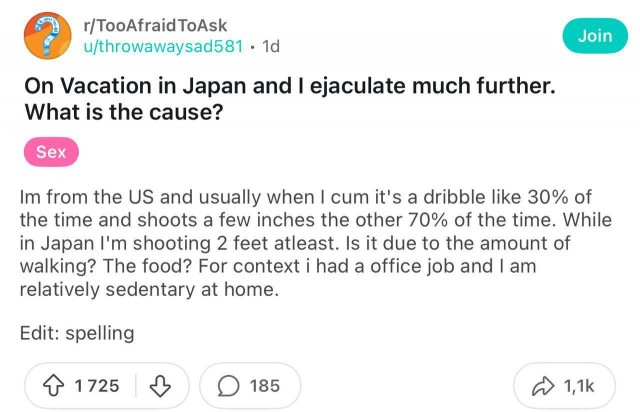Join the r/TooAfraidToAsk community

tap(595, 36)
